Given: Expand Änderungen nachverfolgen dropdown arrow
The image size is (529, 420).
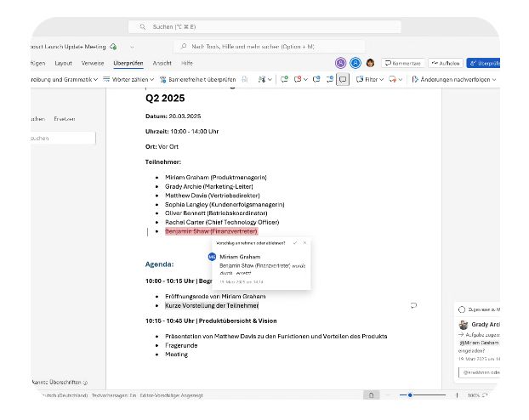Looking at the screenshot, I should point(494,80).
